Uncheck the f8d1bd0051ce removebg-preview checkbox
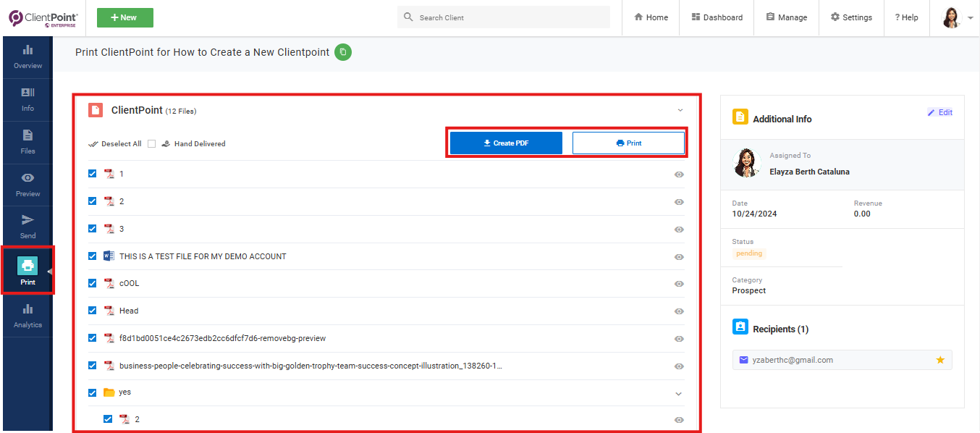The image size is (980, 433). [92, 338]
